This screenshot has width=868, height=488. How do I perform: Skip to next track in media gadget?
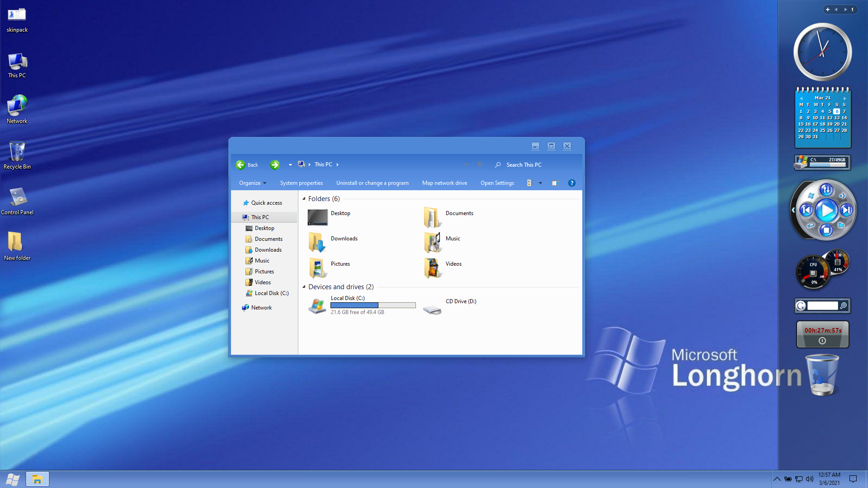pyautogui.click(x=846, y=210)
